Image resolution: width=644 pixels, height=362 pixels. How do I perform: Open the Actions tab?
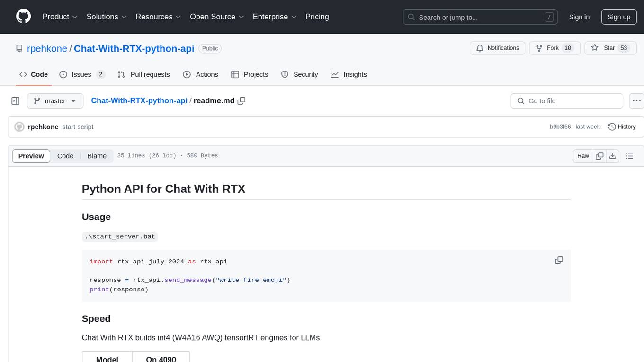(200, 74)
